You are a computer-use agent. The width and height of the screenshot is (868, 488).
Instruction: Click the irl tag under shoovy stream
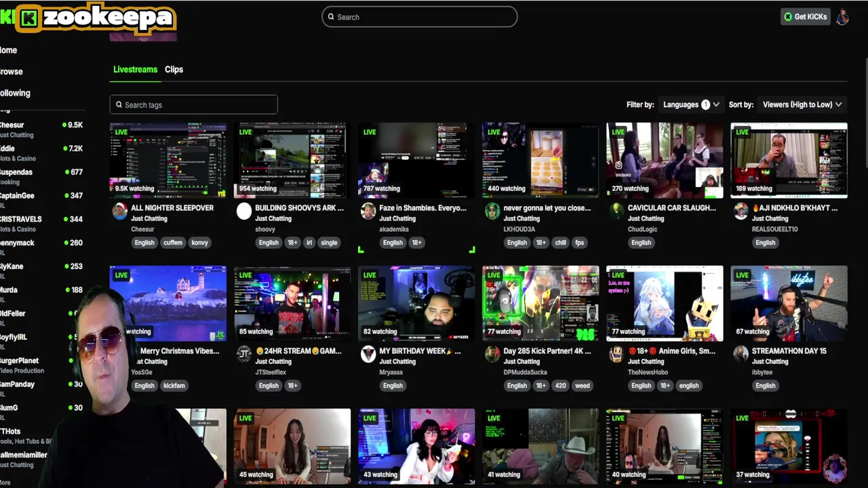point(309,243)
